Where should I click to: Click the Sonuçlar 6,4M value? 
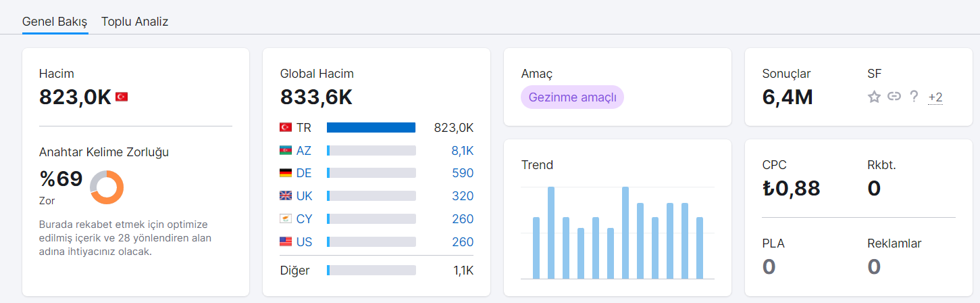pos(788,97)
